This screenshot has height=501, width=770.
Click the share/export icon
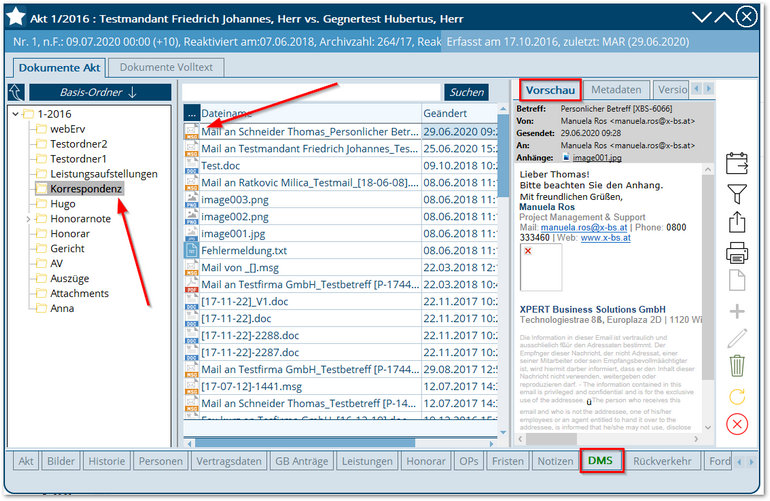(737, 222)
